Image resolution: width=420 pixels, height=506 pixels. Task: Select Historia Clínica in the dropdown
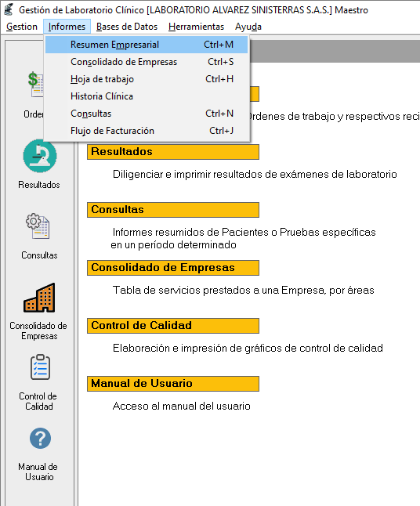(x=147, y=96)
